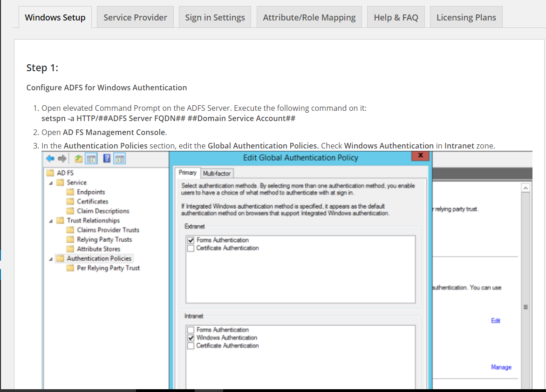Click the Relying Party Trusts folder icon
Image resolution: width=546 pixels, height=392 pixels.
click(x=70, y=239)
